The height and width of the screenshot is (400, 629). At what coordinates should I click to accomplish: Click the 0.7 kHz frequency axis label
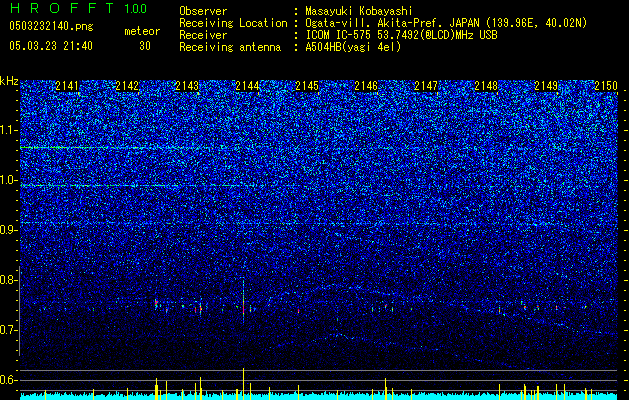point(9,330)
